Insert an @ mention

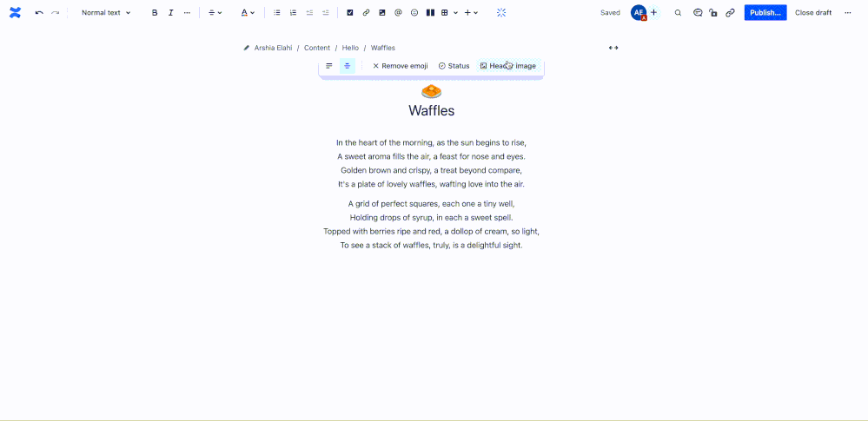click(398, 13)
